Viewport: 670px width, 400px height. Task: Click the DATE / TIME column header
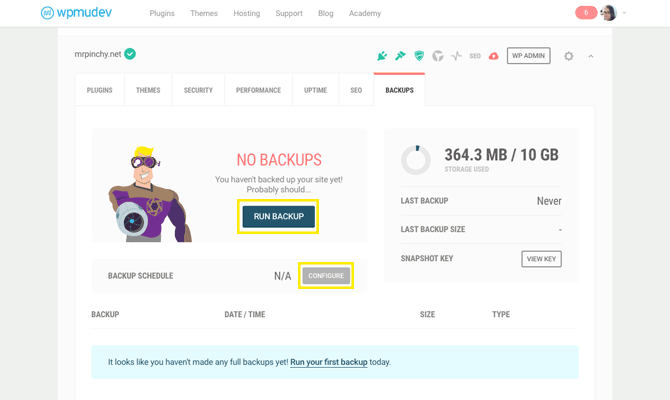[245, 315]
